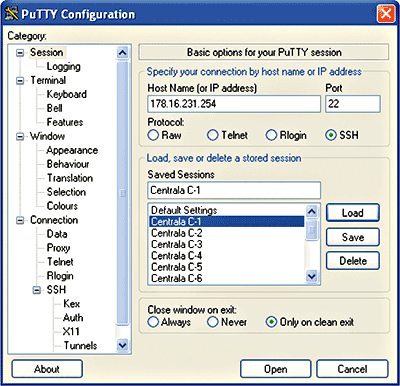Select Default Settings in sessions list
400x386 pixels.
pyautogui.click(x=227, y=210)
